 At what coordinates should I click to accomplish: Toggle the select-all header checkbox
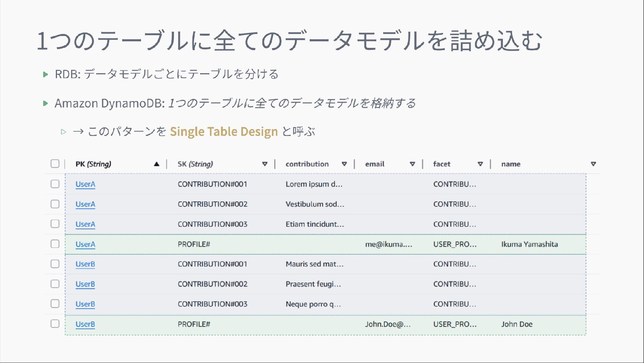pyautogui.click(x=55, y=164)
